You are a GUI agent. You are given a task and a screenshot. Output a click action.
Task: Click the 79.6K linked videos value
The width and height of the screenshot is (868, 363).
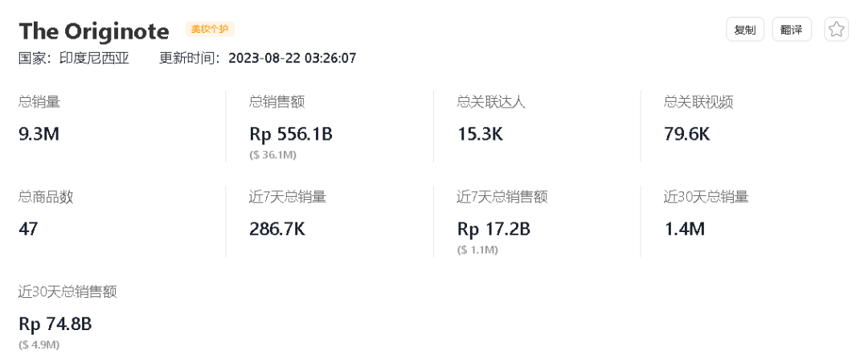687,134
